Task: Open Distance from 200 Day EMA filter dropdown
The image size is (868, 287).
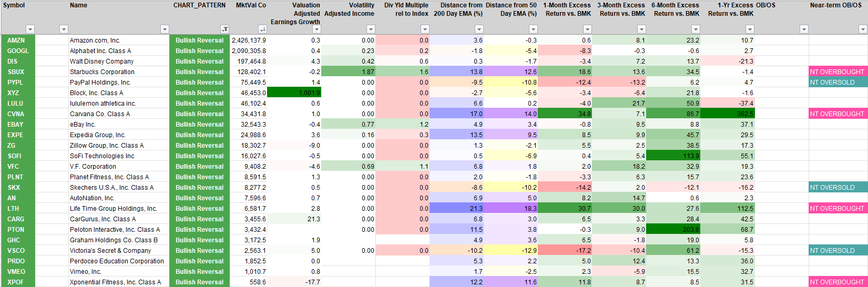Action: (x=479, y=29)
